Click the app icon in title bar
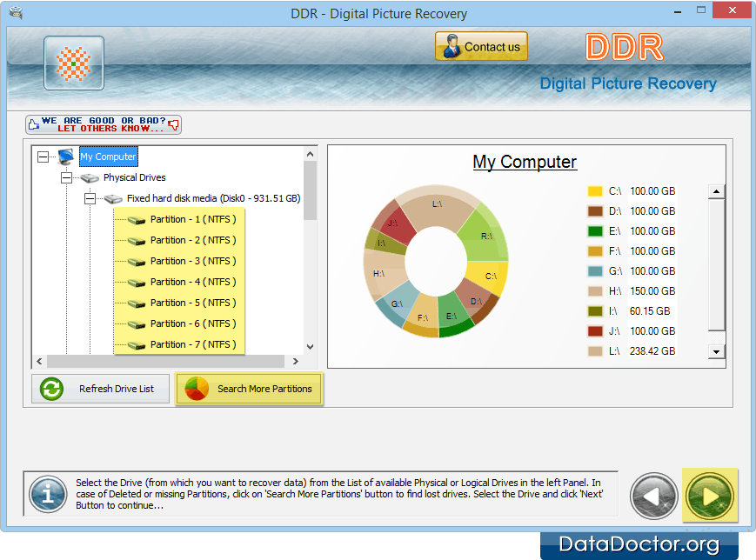This screenshot has height=560, width=756. click(16, 13)
